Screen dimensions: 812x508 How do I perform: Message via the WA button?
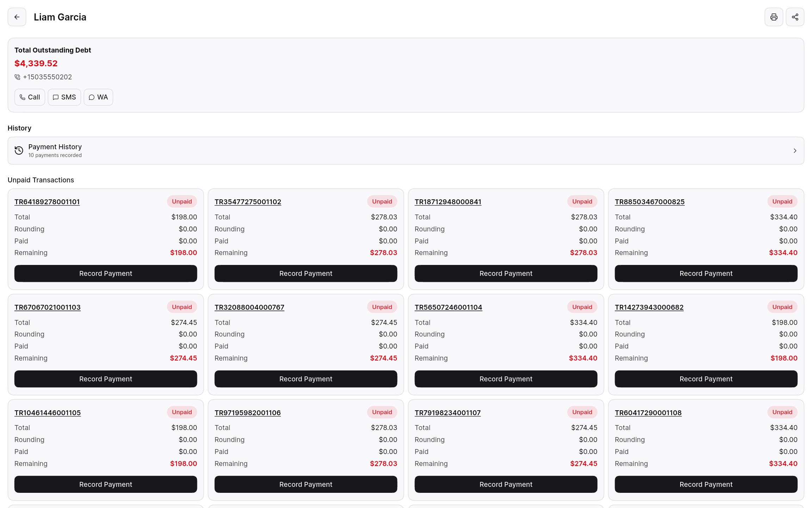click(x=98, y=97)
